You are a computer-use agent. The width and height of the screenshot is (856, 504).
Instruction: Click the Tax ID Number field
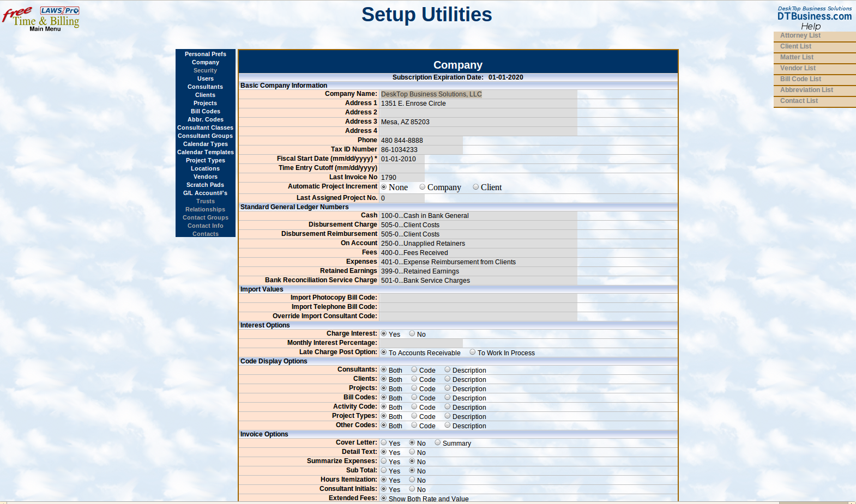tap(421, 150)
